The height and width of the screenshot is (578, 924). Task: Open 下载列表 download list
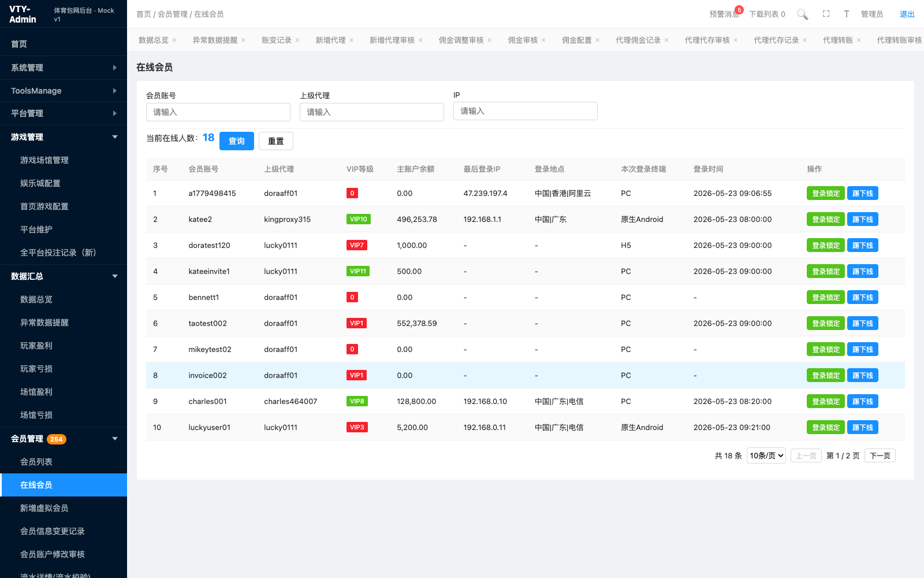[x=767, y=14]
